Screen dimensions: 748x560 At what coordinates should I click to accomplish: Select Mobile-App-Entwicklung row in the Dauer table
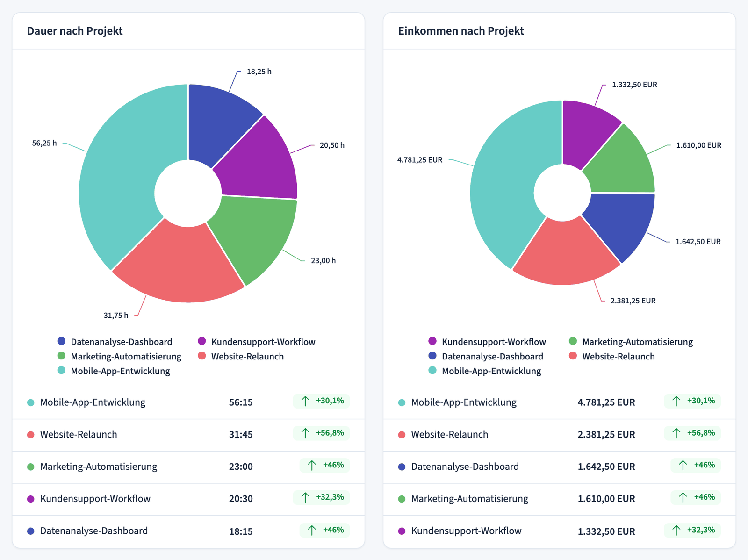[188, 402]
